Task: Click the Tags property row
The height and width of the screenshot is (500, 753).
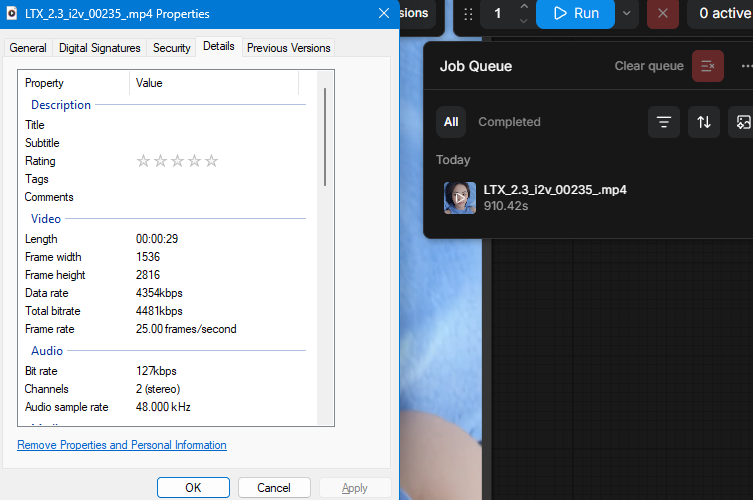Action: (165, 179)
